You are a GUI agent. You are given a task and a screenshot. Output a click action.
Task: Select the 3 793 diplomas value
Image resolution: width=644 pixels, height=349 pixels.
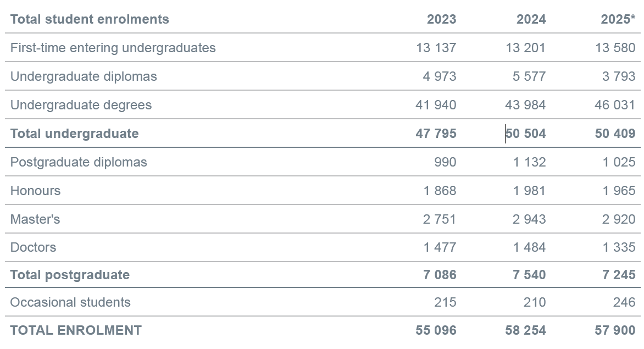(x=618, y=76)
